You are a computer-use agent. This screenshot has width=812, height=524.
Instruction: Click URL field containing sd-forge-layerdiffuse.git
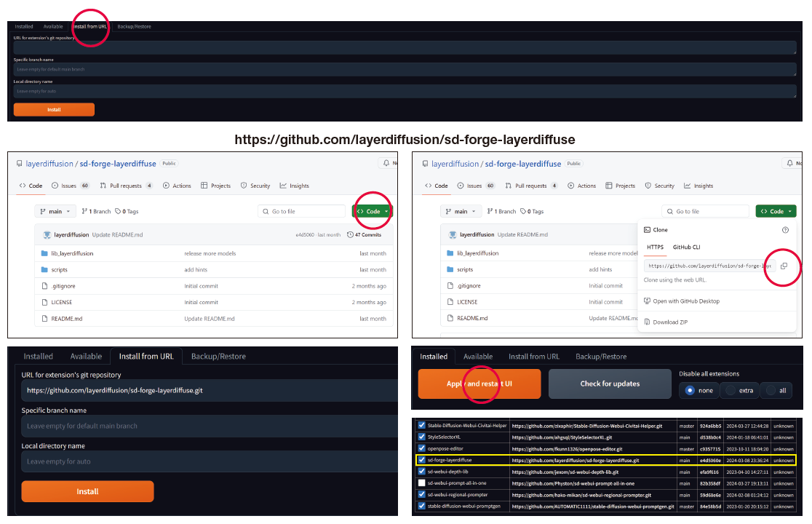(x=210, y=390)
